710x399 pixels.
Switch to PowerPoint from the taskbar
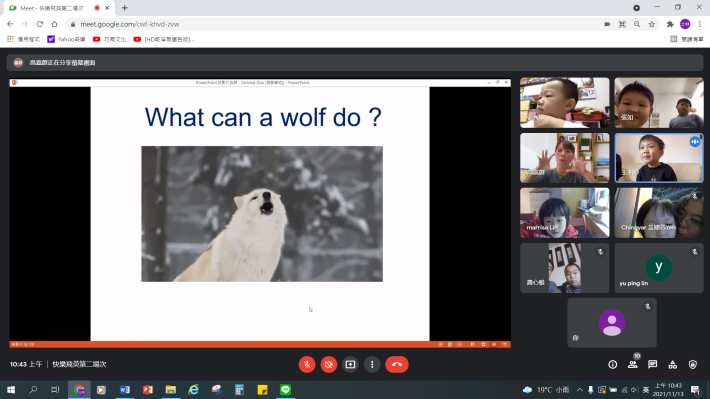coord(148,389)
